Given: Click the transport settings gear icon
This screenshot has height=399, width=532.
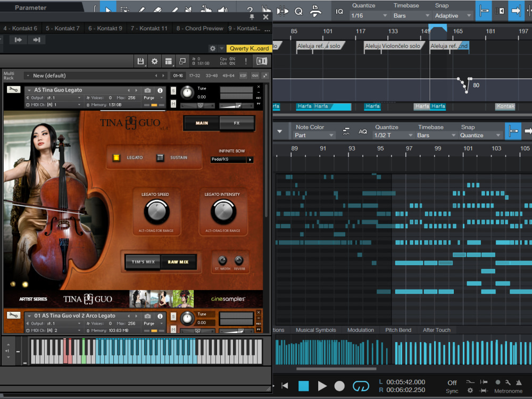Looking at the screenshot, I should pyautogui.click(x=470, y=390).
